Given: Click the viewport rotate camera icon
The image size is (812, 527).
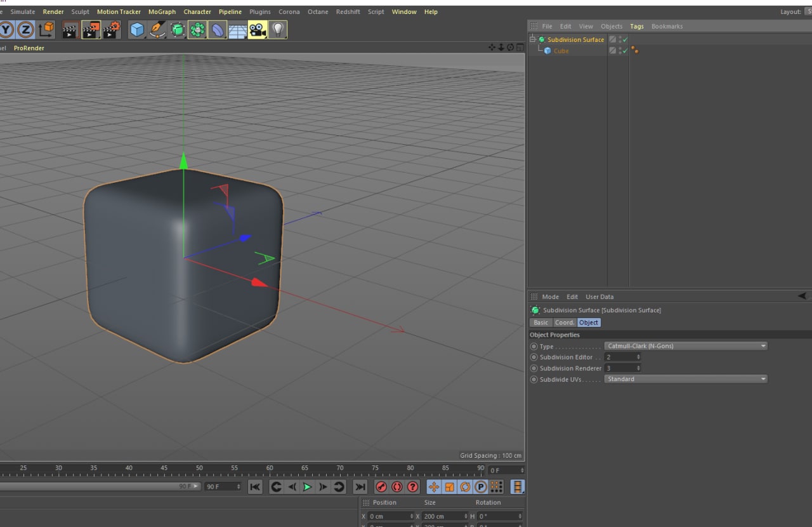Looking at the screenshot, I should click(510, 48).
